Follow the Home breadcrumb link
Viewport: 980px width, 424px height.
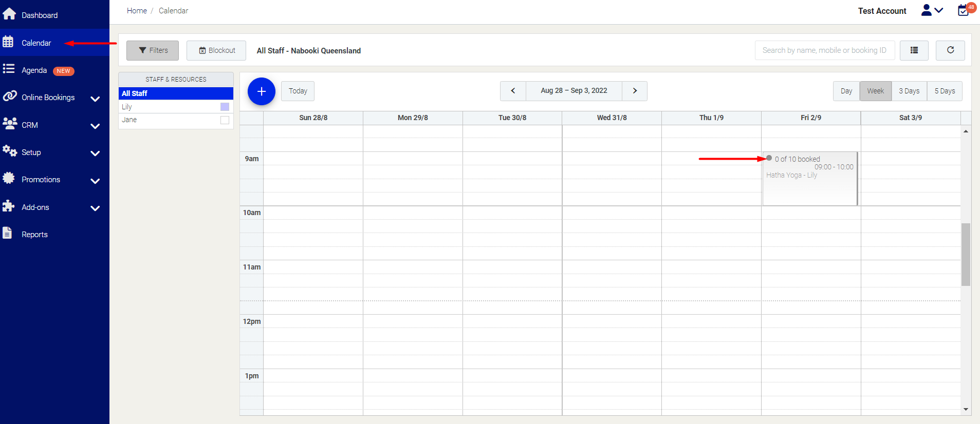pos(137,11)
